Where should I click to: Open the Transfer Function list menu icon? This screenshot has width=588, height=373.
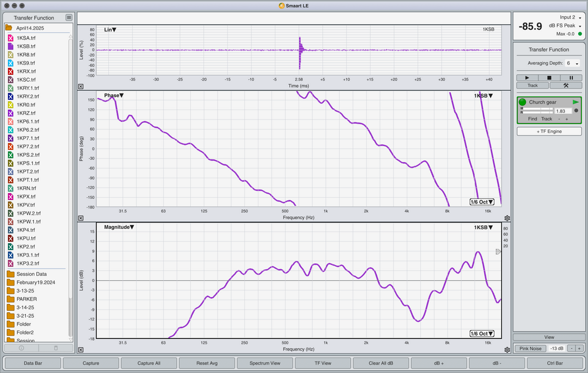[x=69, y=17]
